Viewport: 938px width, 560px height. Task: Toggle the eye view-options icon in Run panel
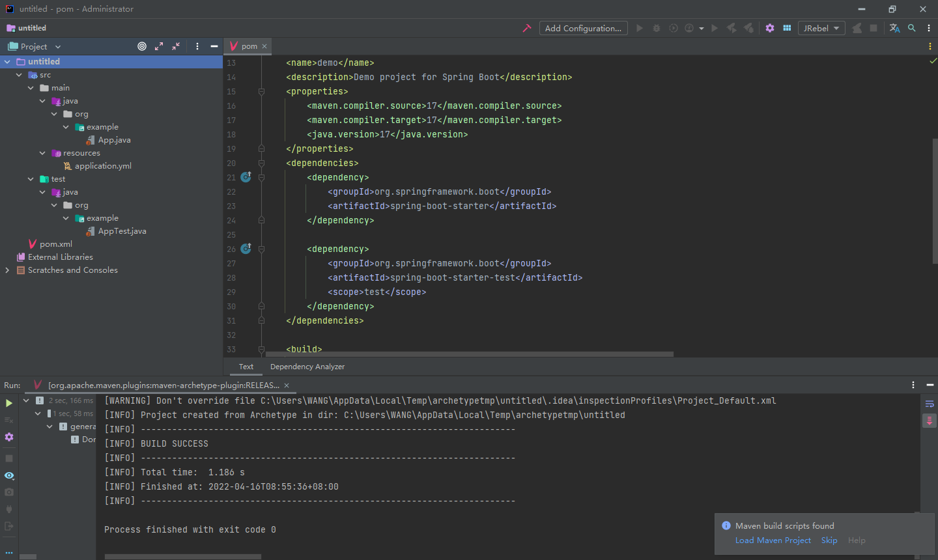tap(9, 476)
